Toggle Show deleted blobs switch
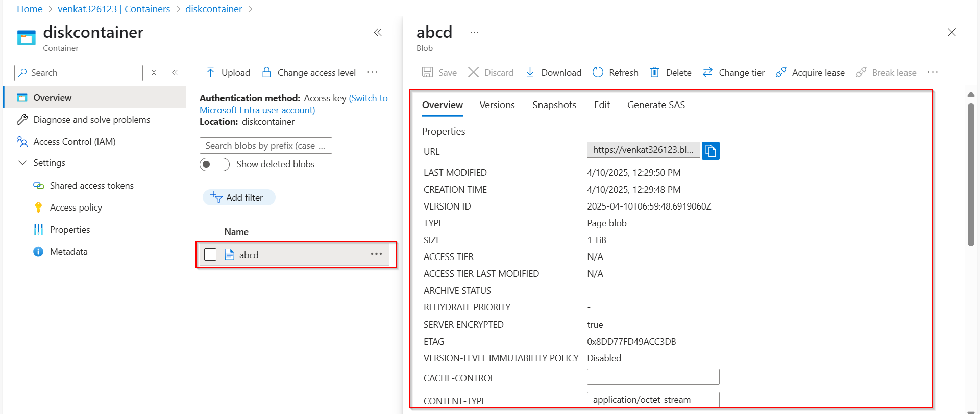This screenshot has width=980, height=414. [214, 164]
